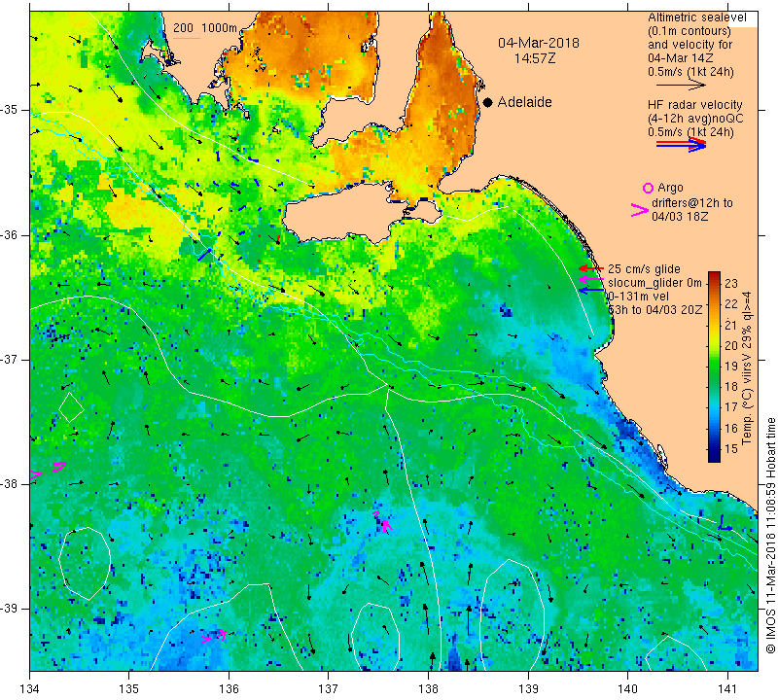Click the 'Argo' legend label

pos(670,188)
